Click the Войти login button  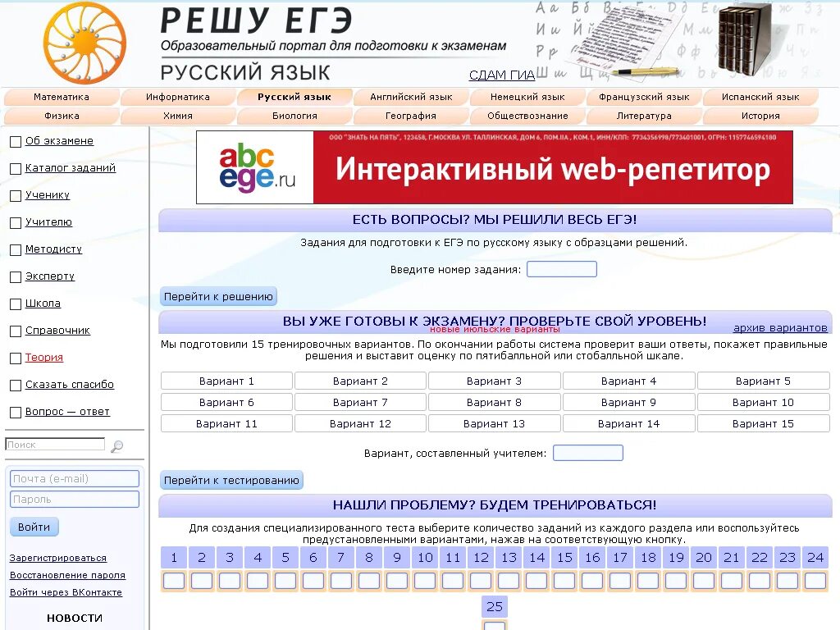coord(34,527)
